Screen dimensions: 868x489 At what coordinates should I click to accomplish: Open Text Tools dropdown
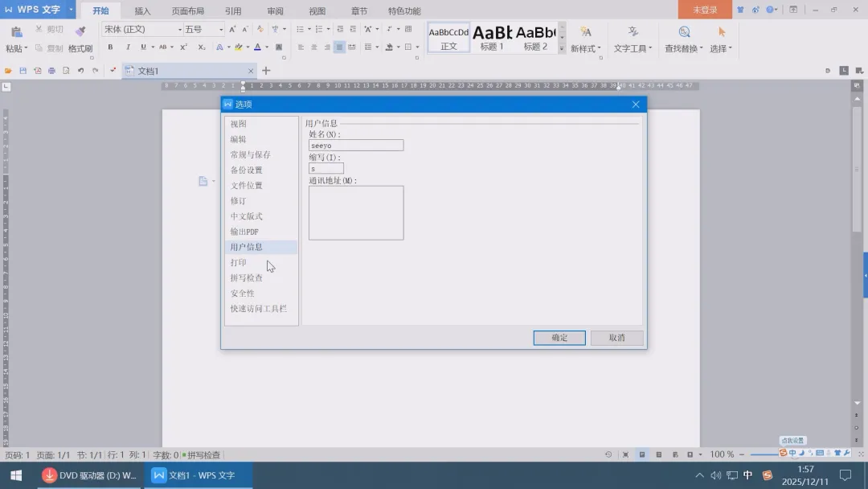[x=633, y=49]
